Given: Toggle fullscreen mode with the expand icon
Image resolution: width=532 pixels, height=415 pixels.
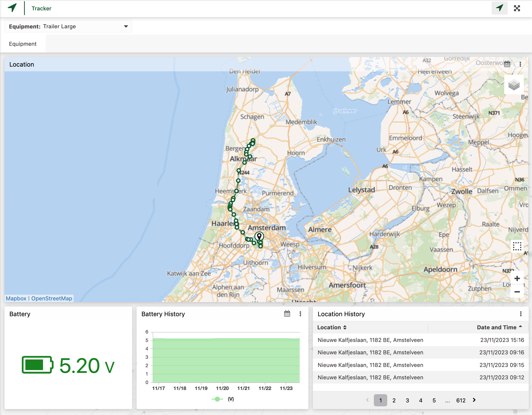Looking at the screenshot, I should [517, 8].
